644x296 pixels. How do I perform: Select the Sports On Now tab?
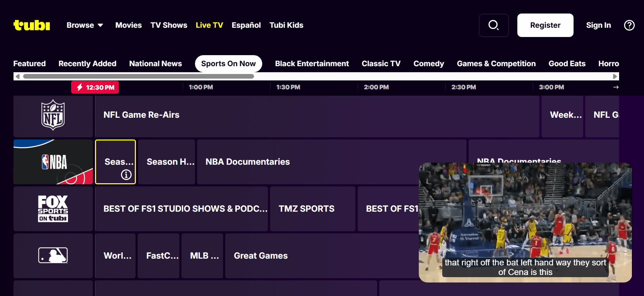(x=228, y=64)
